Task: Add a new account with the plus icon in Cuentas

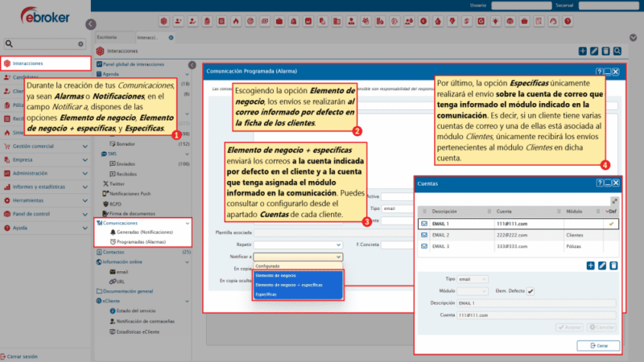Action: (x=590, y=265)
